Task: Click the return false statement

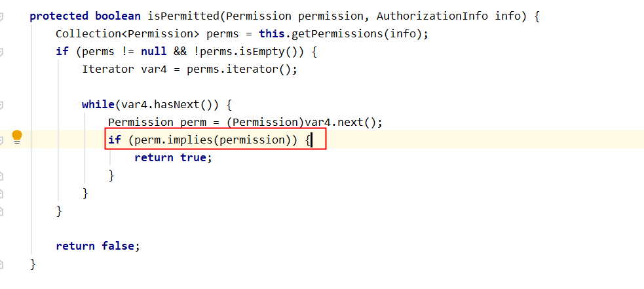Action: coord(98,246)
